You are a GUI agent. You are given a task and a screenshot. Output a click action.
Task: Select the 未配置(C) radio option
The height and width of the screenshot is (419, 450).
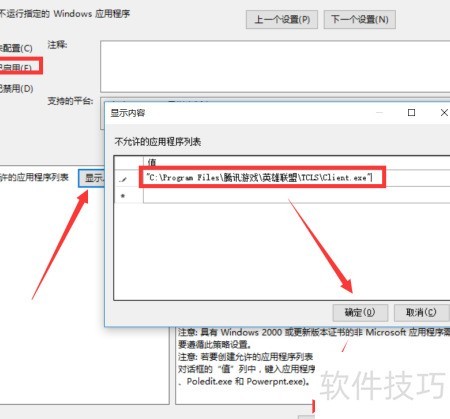pyautogui.click(x=16, y=48)
